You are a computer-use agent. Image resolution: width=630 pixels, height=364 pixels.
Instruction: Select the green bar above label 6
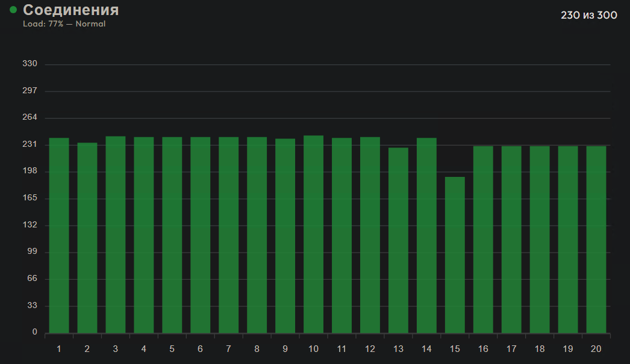[201, 235]
